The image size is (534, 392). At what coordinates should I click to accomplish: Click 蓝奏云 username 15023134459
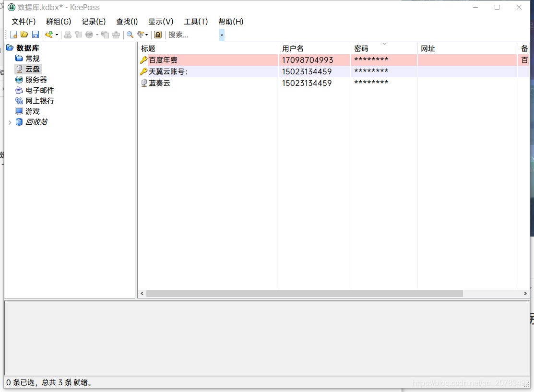(307, 83)
